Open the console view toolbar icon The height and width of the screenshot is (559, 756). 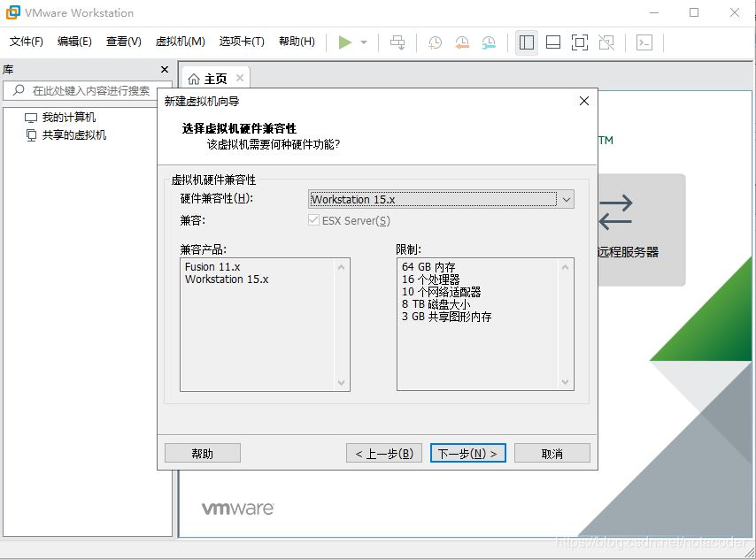click(x=644, y=42)
